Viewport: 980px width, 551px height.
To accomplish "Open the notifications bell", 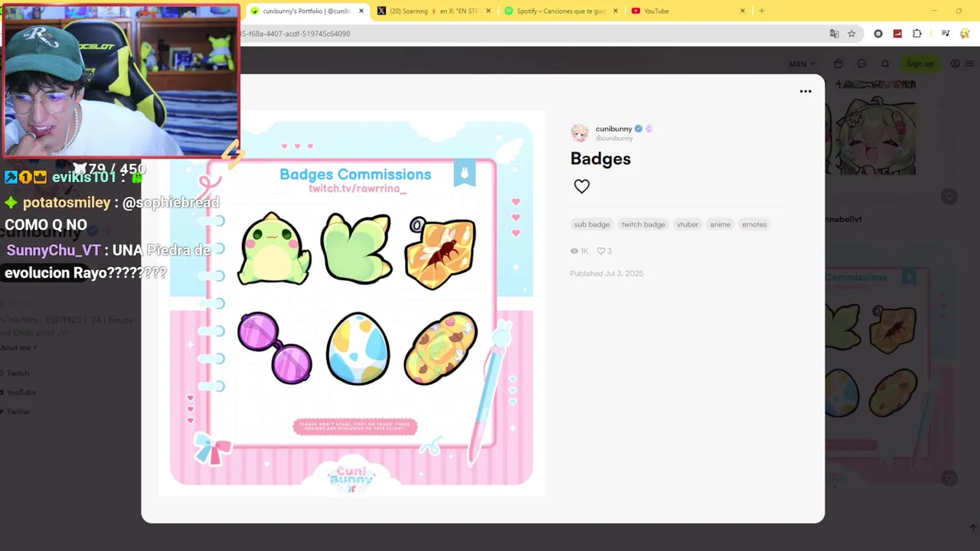I will point(885,64).
